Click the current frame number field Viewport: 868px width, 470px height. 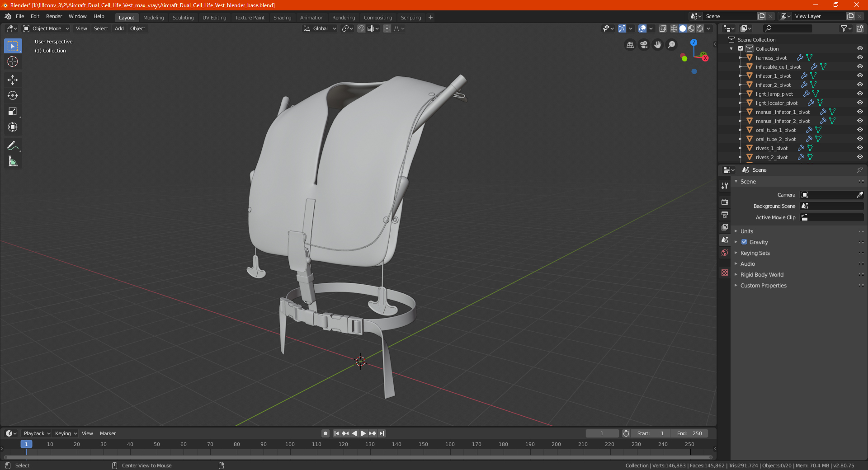point(602,433)
